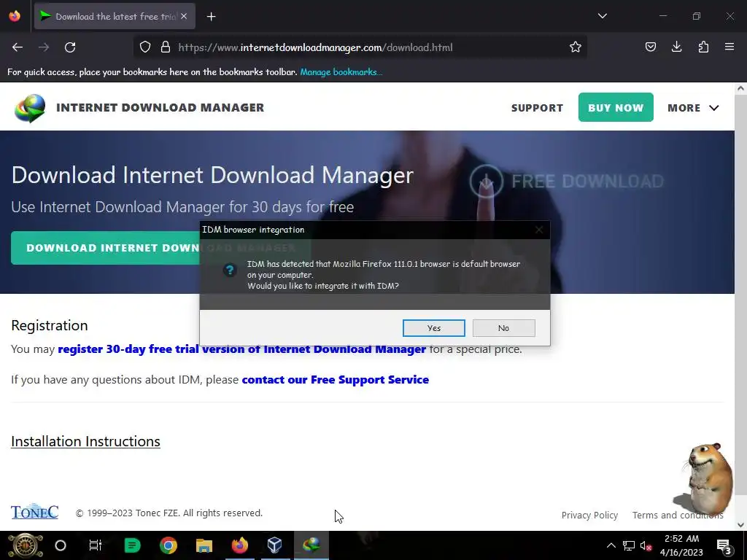Open the tracking protection shield icon

tap(145, 47)
